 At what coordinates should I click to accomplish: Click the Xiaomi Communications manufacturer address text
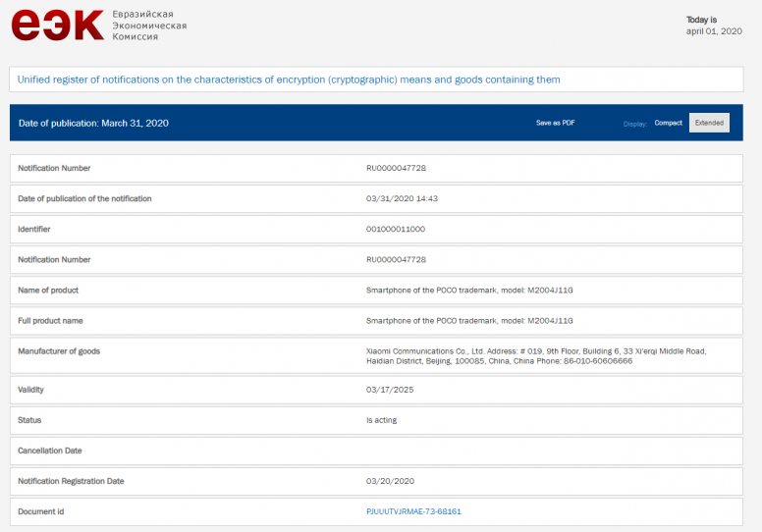click(x=536, y=356)
